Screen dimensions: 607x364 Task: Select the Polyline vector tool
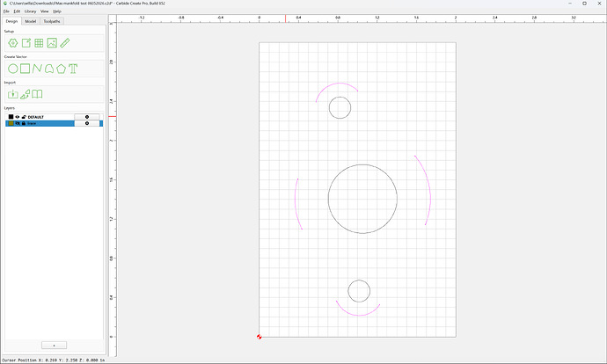click(x=37, y=69)
